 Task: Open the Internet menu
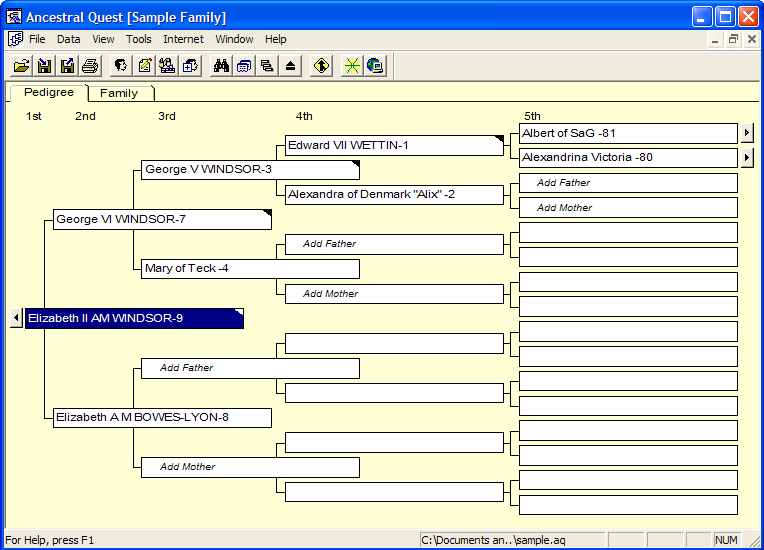[183, 39]
